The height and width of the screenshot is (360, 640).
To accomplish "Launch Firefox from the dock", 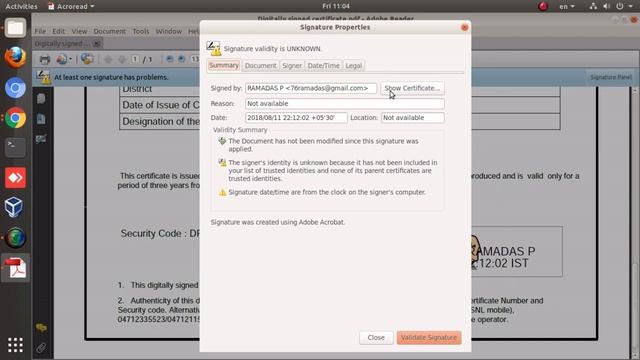I will pos(15,58).
